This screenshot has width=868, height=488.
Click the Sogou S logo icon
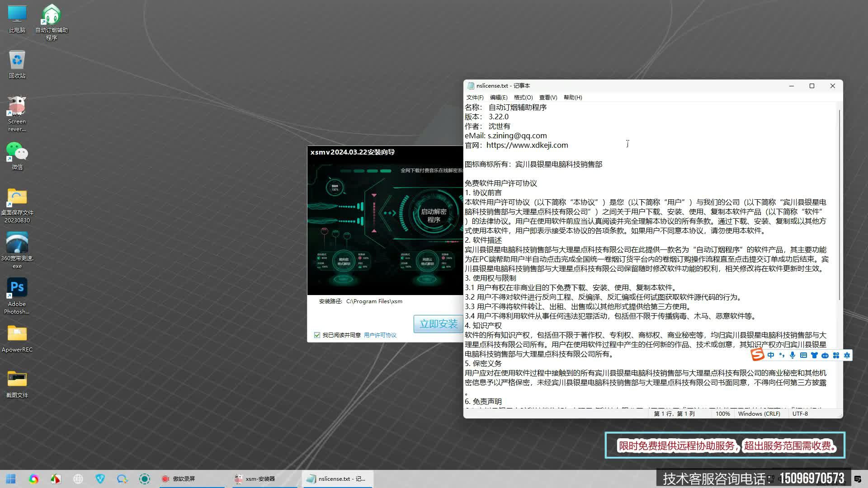[758, 355]
